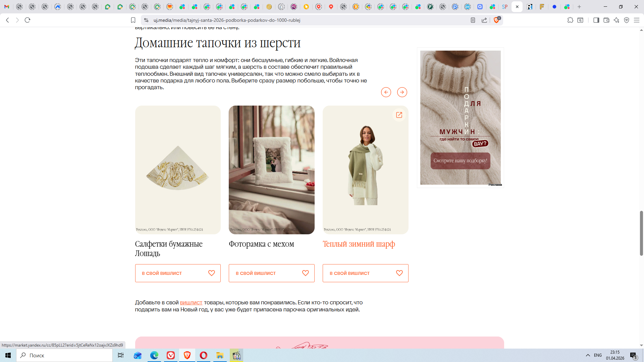
Task: Advance carousel with the right arrow
Action: pos(402,92)
